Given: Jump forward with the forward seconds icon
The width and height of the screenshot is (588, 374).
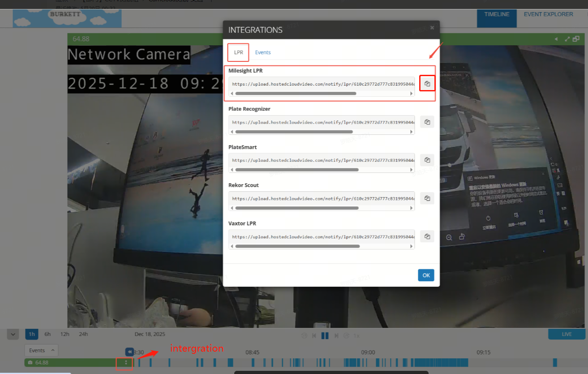Looking at the screenshot, I should pos(346,335).
